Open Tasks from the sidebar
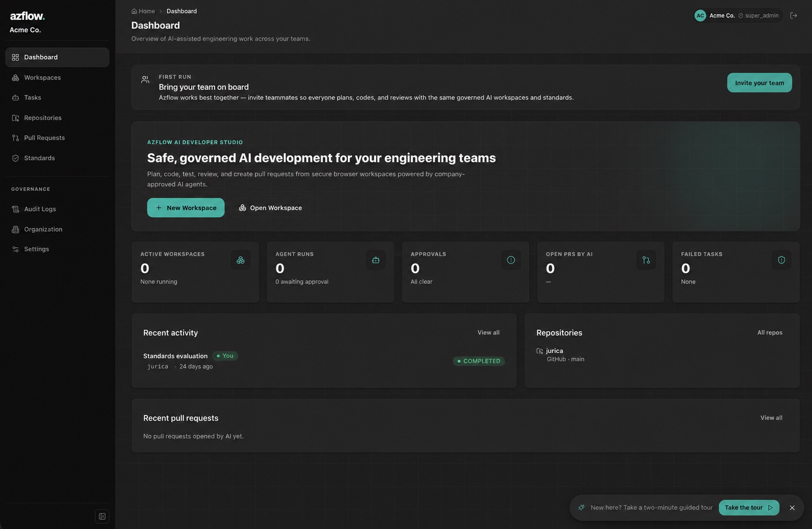This screenshot has width=812, height=529. pos(57,98)
